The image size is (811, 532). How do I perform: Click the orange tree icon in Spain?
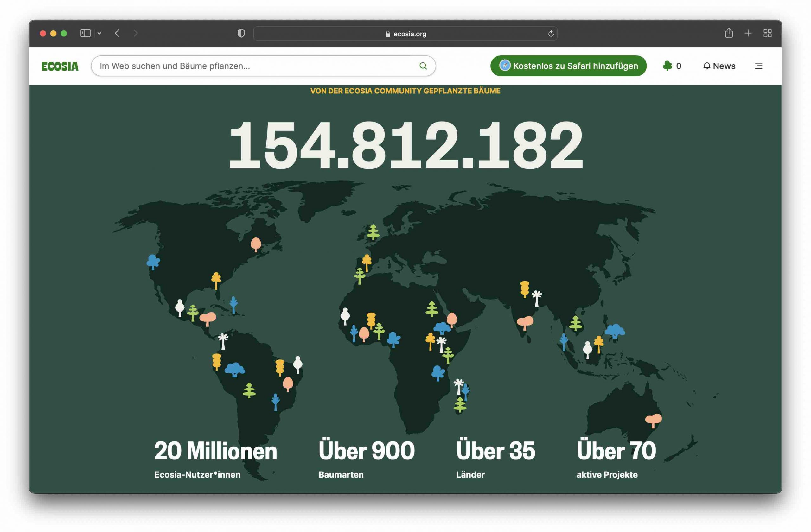pyautogui.click(x=367, y=263)
